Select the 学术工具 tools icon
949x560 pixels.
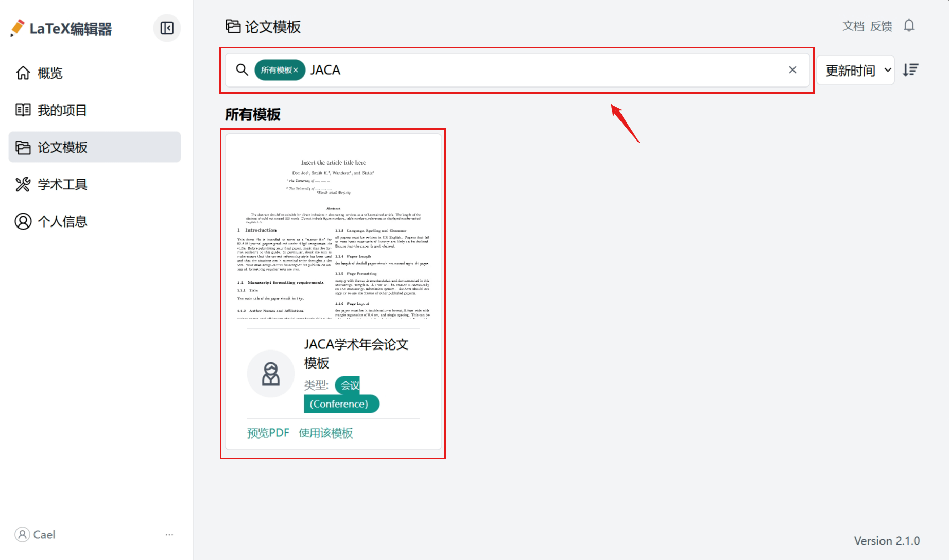[x=23, y=184]
